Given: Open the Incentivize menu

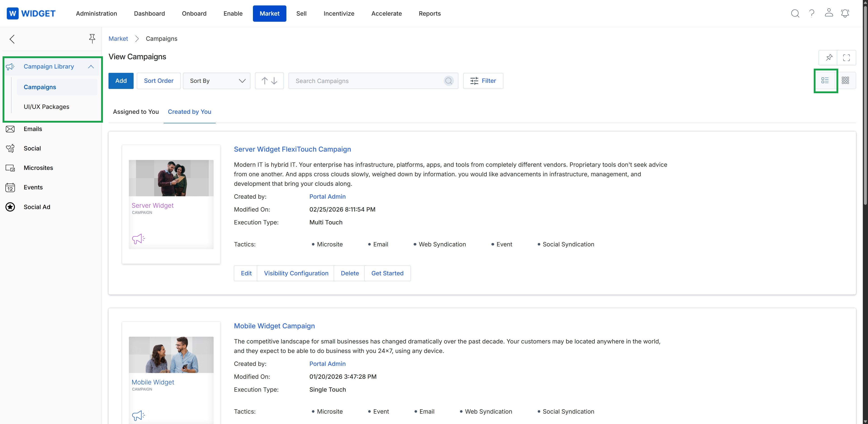Looking at the screenshot, I should (339, 14).
